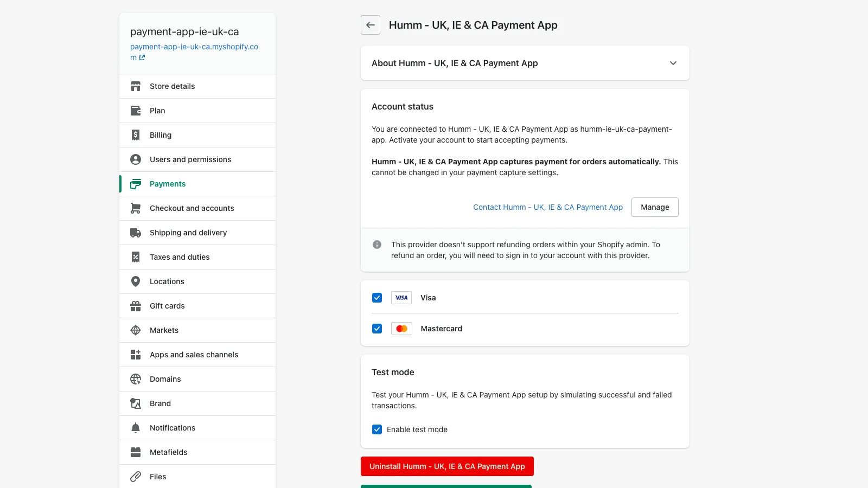Viewport: 868px width, 488px height.
Task: Uncheck the Visa checkbox
Action: tap(377, 298)
